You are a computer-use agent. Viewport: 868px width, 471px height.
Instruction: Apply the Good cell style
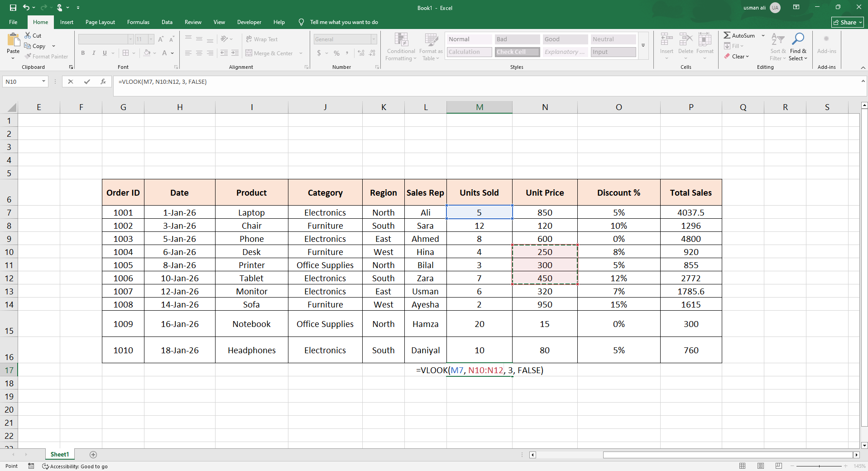coord(565,39)
